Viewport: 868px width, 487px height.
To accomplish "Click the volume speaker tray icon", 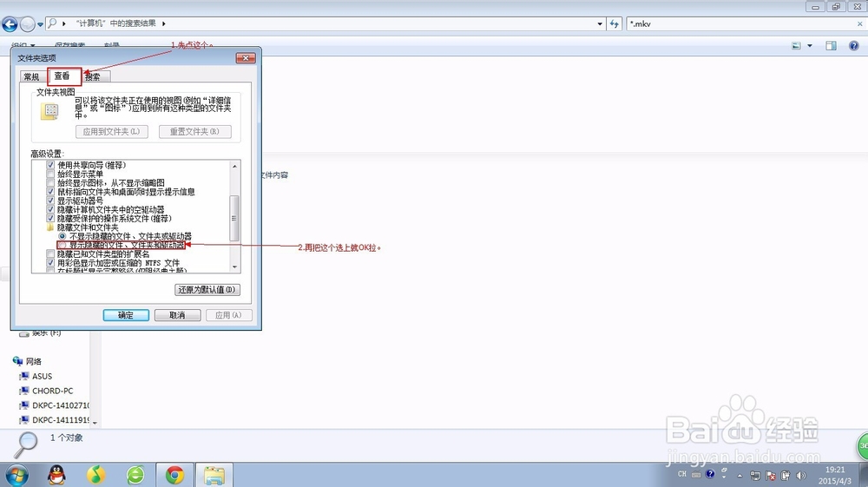I will click(801, 476).
